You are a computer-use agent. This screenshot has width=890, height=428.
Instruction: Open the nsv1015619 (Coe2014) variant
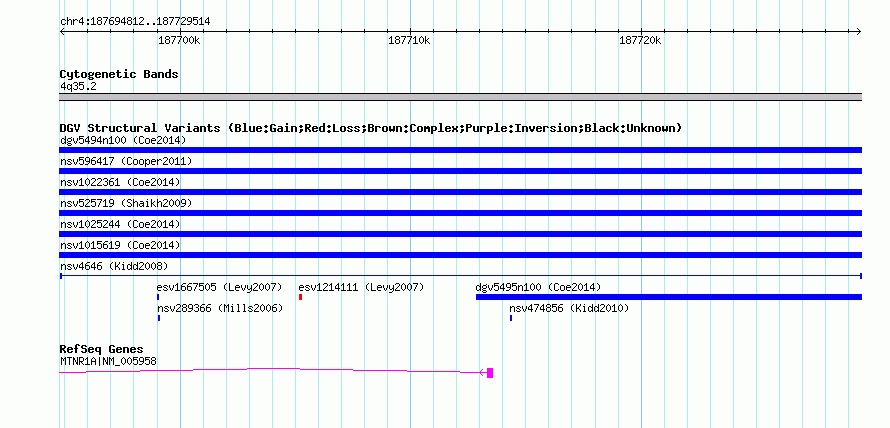click(x=120, y=245)
